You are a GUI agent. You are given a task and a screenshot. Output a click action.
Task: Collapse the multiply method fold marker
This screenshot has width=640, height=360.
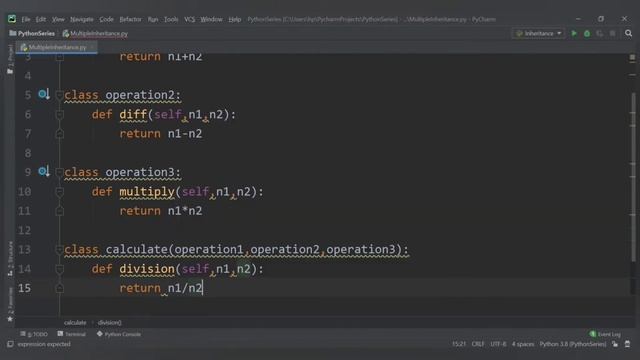coord(59,192)
